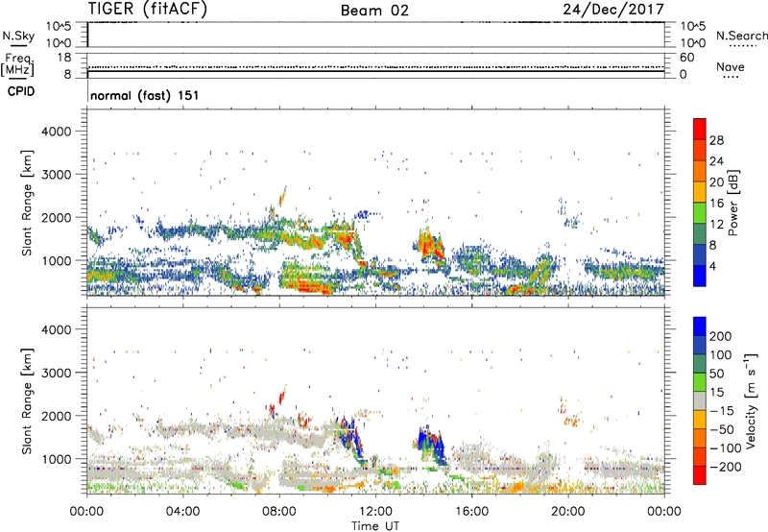Click the "200" value on velocity colorbar

coord(721,336)
